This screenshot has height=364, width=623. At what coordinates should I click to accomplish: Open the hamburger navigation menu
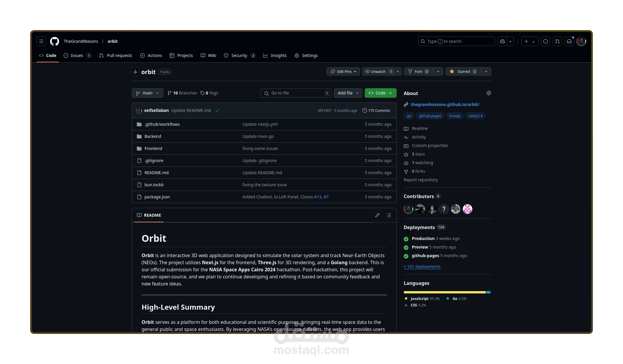(41, 41)
